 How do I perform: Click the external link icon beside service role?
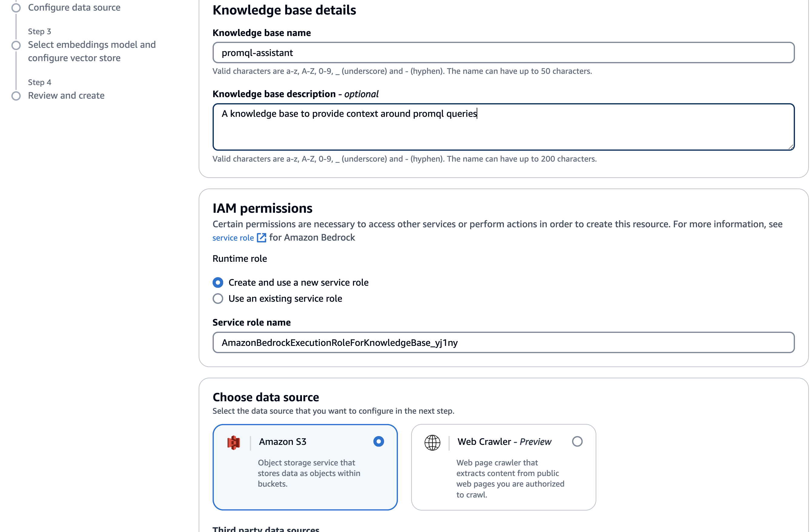tap(261, 237)
